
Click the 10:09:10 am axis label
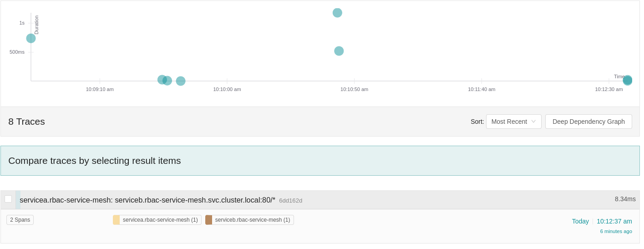(100, 89)
